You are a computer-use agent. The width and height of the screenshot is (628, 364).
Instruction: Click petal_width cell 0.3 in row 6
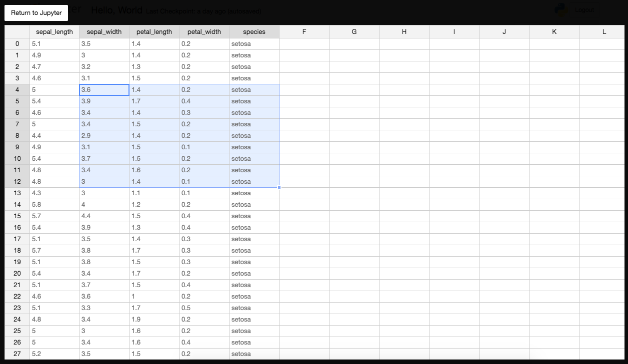point(204,113)
